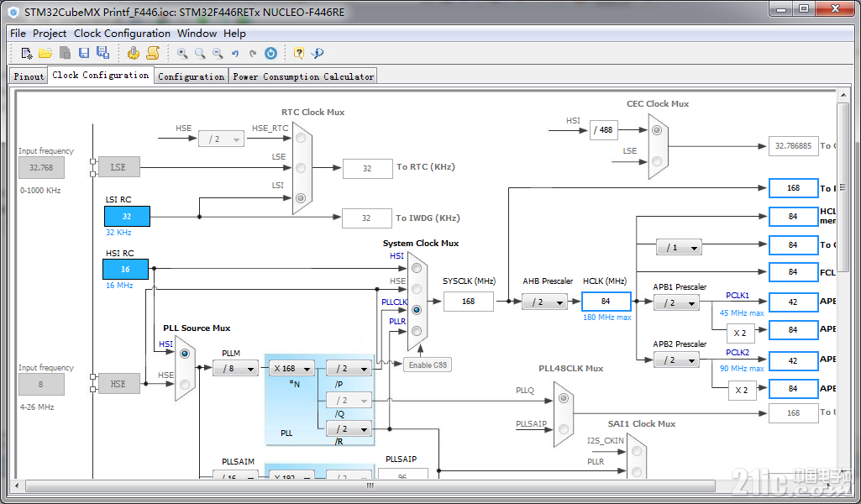Image resolution: width=861 pixels, height=504 pixels.
Task: Click the LSE oscillator block
Action: [x=118, y=167]
